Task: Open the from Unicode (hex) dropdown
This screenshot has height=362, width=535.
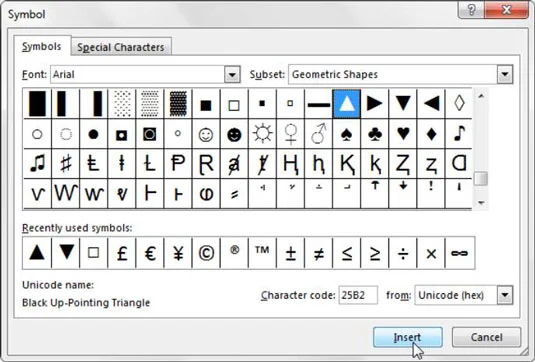Action: click(x=505, y=295)
